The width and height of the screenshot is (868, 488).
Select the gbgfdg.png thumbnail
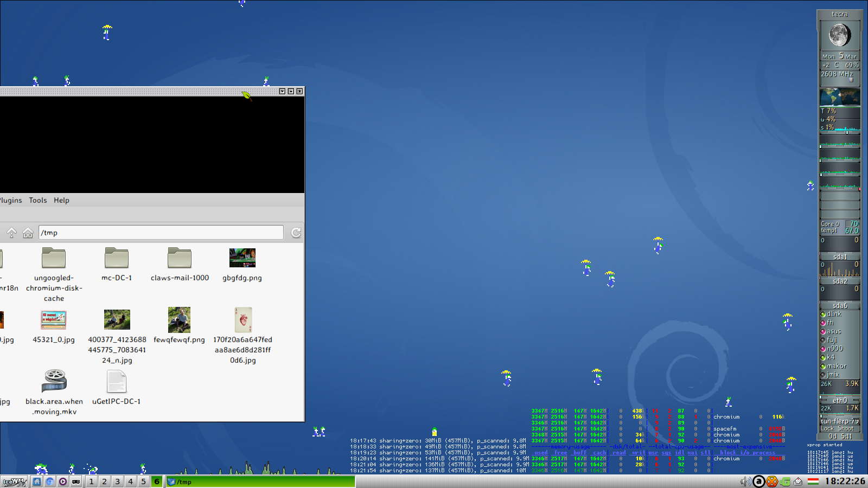coord(242,258)
